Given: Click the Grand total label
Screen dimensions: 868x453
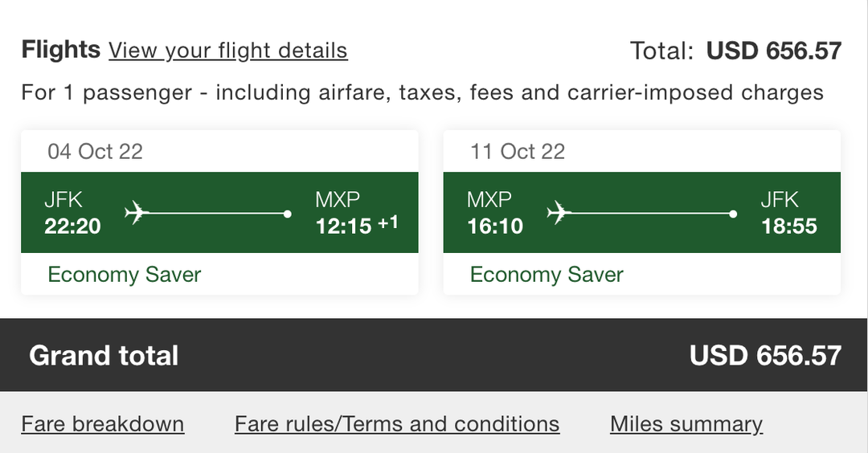Looking at the screenshot, I should point(104,355).
